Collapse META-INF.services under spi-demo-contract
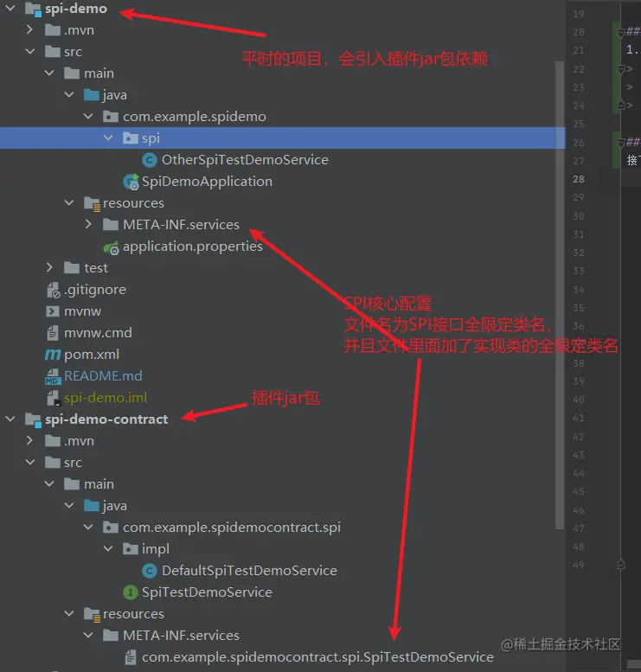Image resolution: width=641 pixels, height=672 pixels. (x=88, y=635)
